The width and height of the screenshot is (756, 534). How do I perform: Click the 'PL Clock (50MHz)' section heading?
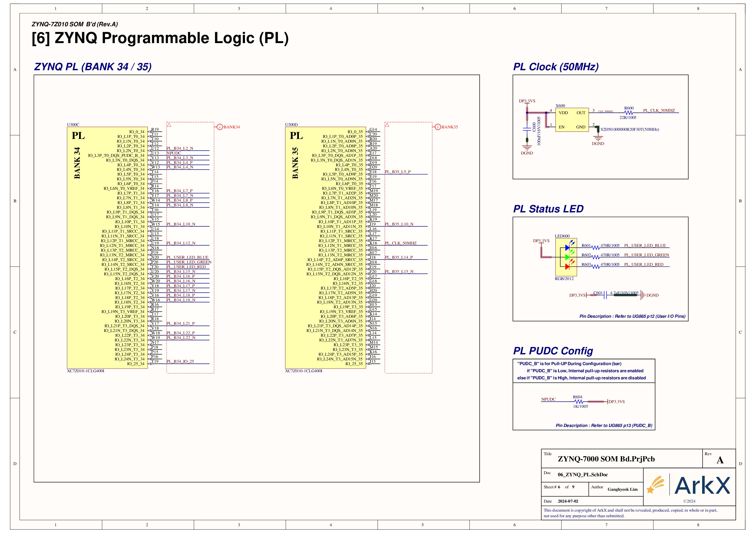click(556, 67)
